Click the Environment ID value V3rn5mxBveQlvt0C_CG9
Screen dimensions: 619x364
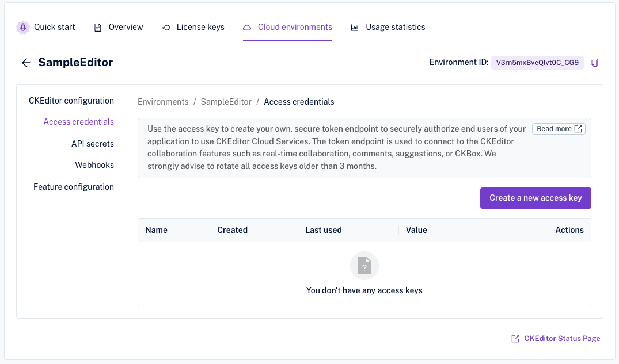[x=537, y=62]
